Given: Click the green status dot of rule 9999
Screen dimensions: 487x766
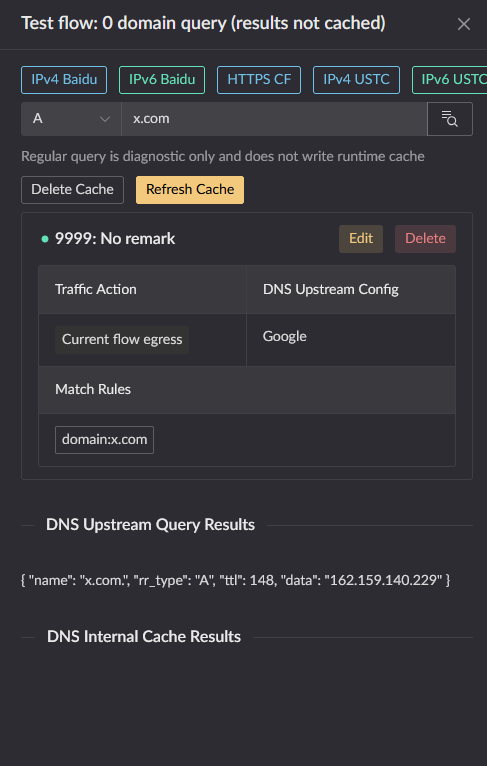Looking at the screenshot, I should (x=45, y=239).
